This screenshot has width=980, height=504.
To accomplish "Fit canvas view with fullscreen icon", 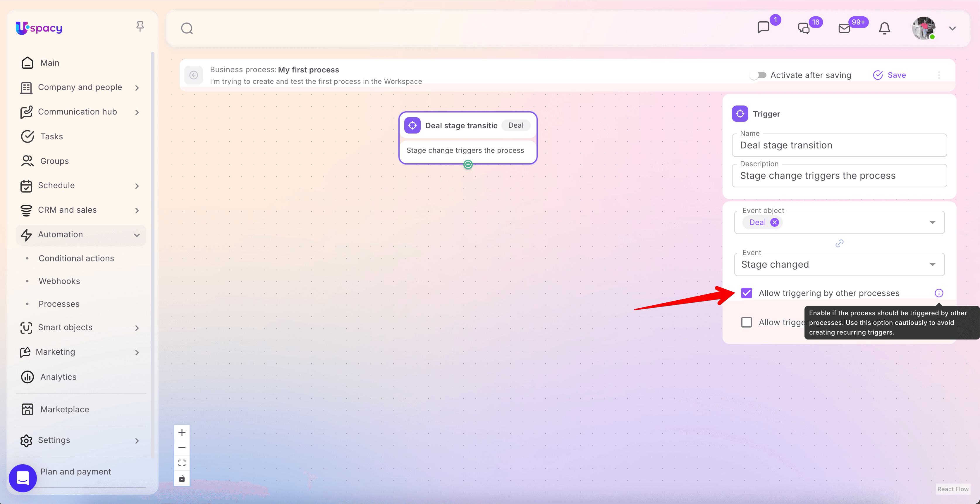I will tap(182, 463).
